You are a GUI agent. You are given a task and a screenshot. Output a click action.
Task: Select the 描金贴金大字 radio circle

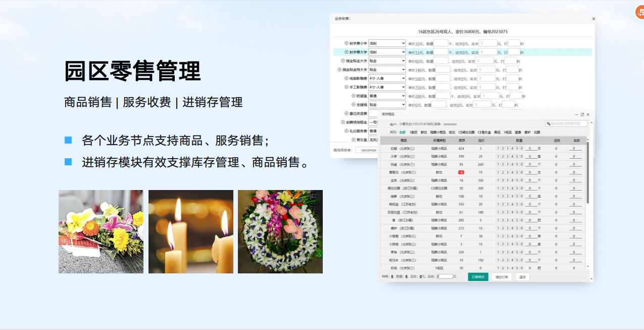pyautogui.click(x=343, y=61)
